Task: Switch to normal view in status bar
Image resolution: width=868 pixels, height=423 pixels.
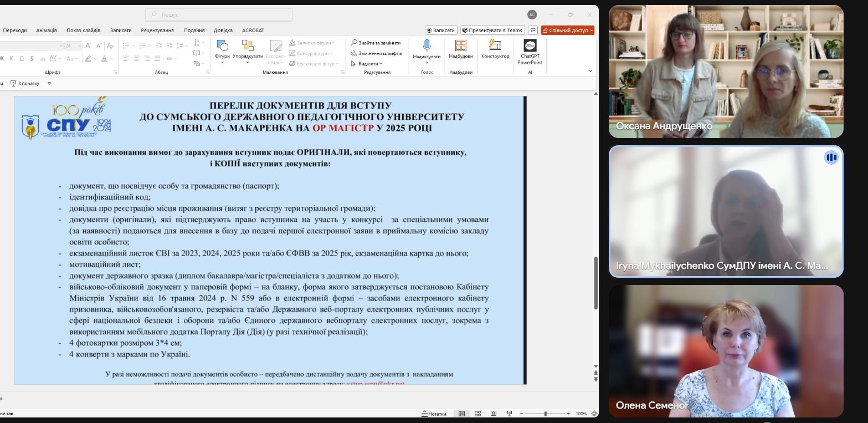Action: tap(461, 414)
